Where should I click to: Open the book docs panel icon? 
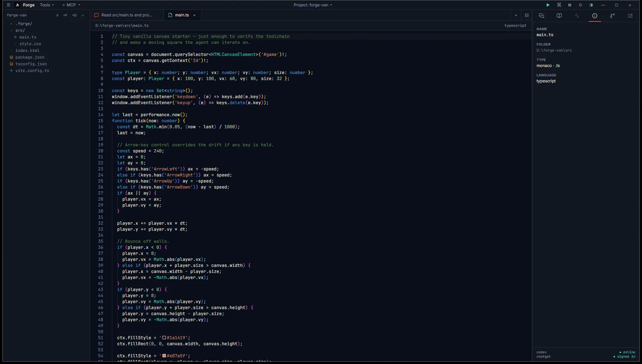click(559, 16)
